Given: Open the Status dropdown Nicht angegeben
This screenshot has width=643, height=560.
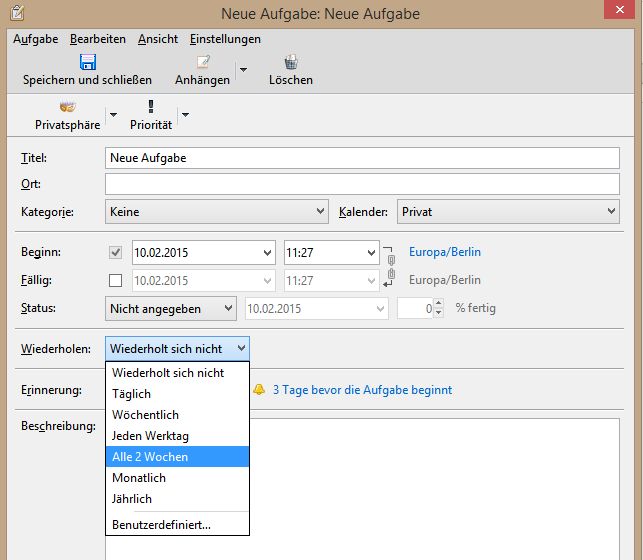Looking at the screenshot, I should [x=171, y=309].
